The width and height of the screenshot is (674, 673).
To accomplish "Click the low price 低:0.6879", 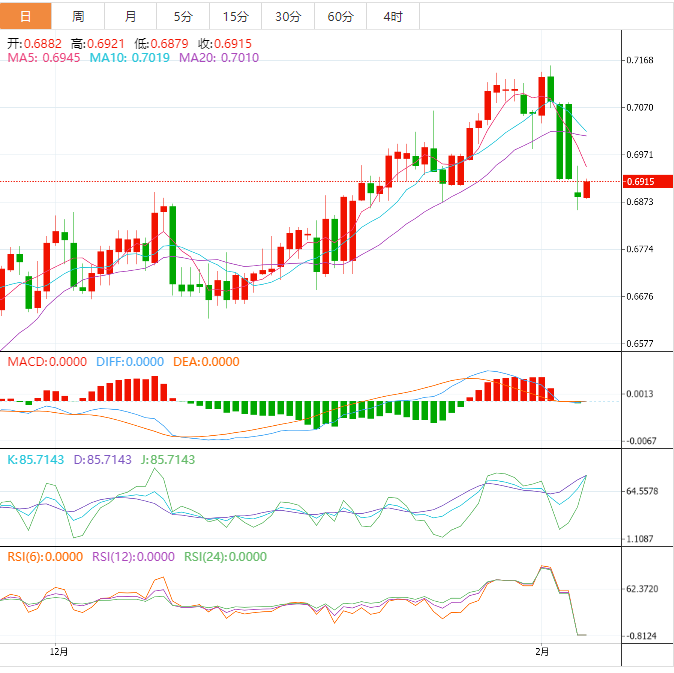I will point(161,43).
